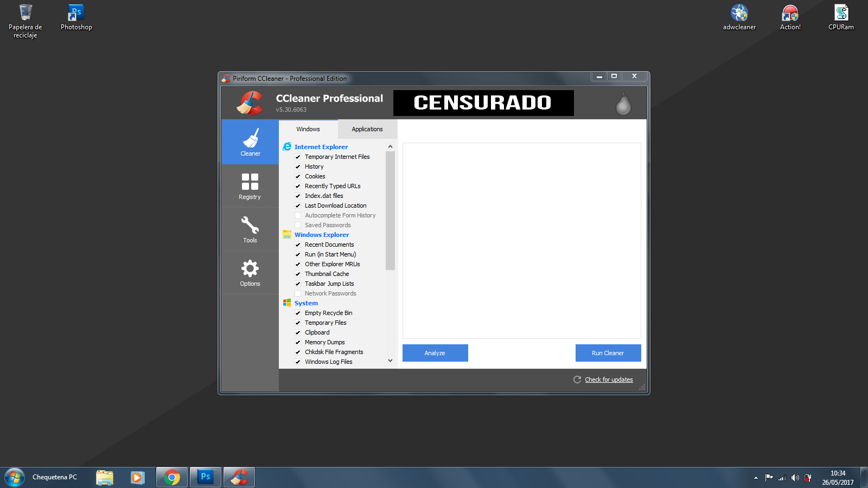868x488 pixels.
Task: Click the Internet Explorer category icon
Action: 287,146
